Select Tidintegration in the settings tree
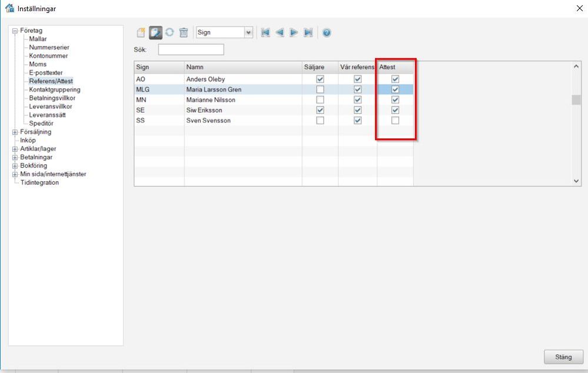Viewport: 588px width, 373px height. (39, 182)
